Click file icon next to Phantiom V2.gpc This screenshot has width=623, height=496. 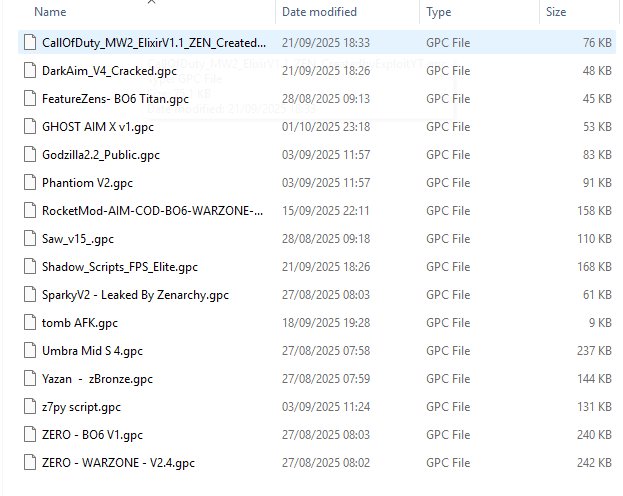point(30,182)
